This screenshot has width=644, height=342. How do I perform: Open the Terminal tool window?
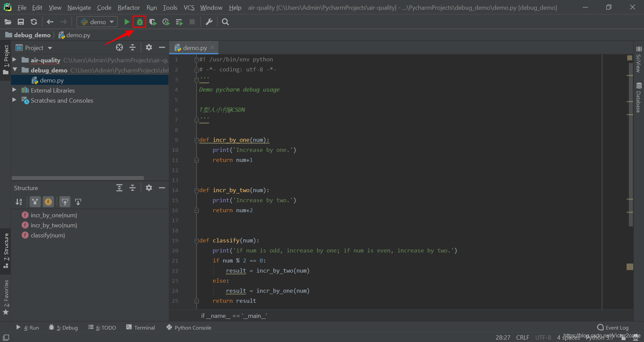(x=141, y=328)
